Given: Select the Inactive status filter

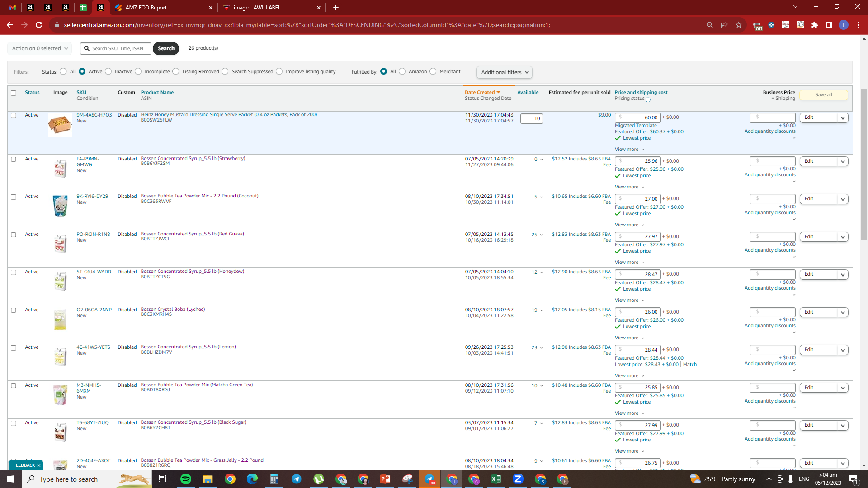Looking at the screenshot, I should point(108,71).
